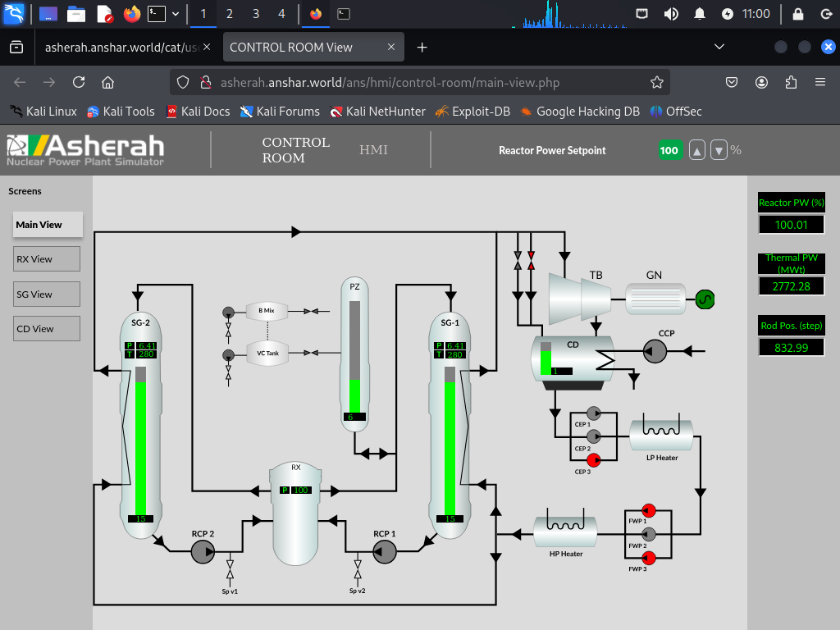Screen dimensions: 840x630
Task: Click the green generator indicator next to GN
Action: [704, 300]
